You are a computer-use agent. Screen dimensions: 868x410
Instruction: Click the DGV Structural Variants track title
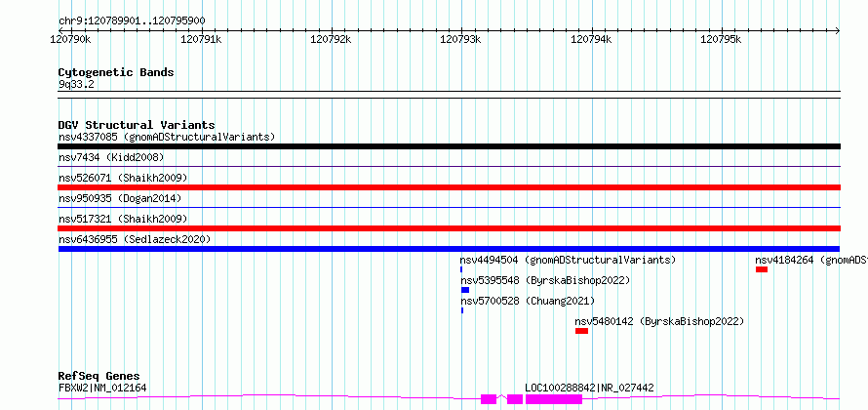[x=137, y=125]
